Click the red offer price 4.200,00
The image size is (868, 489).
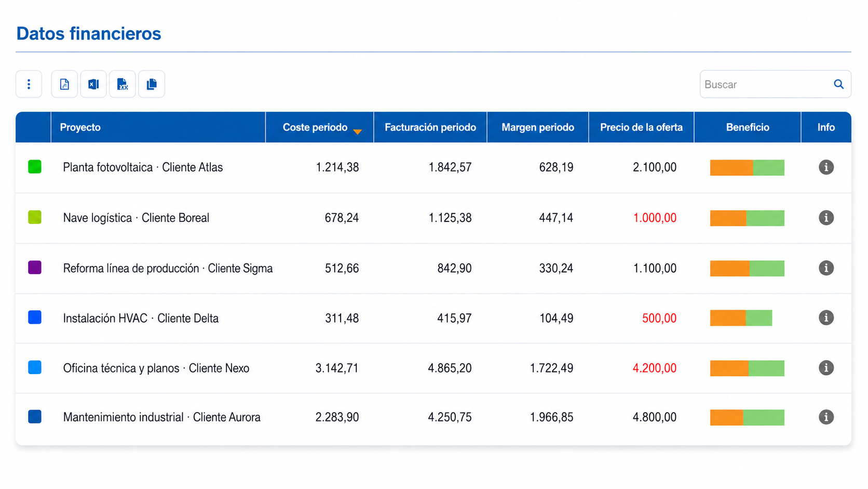pyautogui.click(x=655, y=368)
